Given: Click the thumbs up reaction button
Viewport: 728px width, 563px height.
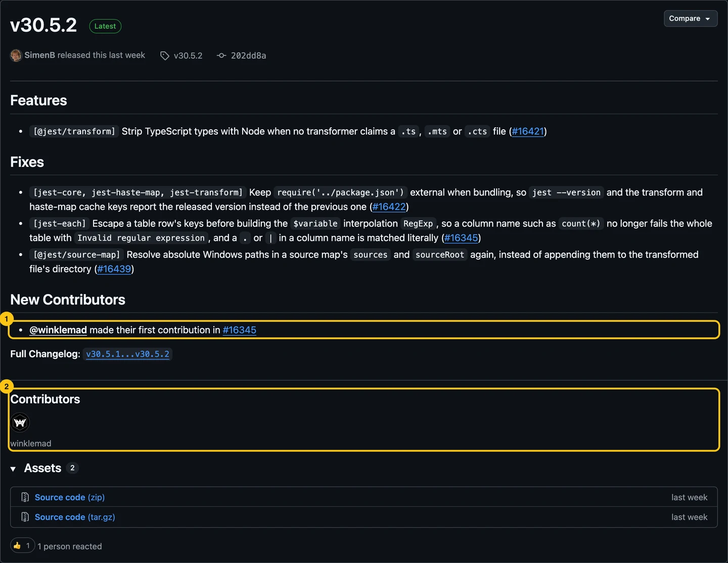Looking at the screenshot, I should click(x=22, y=545).
